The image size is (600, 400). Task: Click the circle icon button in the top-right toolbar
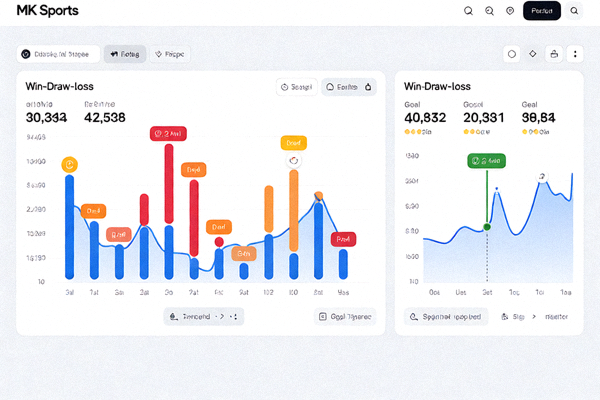512,54
